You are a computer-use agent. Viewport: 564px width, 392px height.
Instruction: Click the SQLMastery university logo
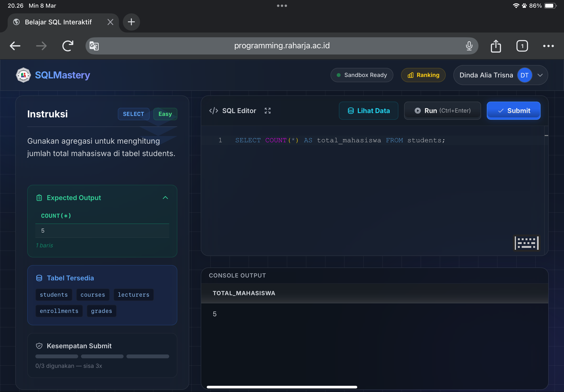point(23,75)
